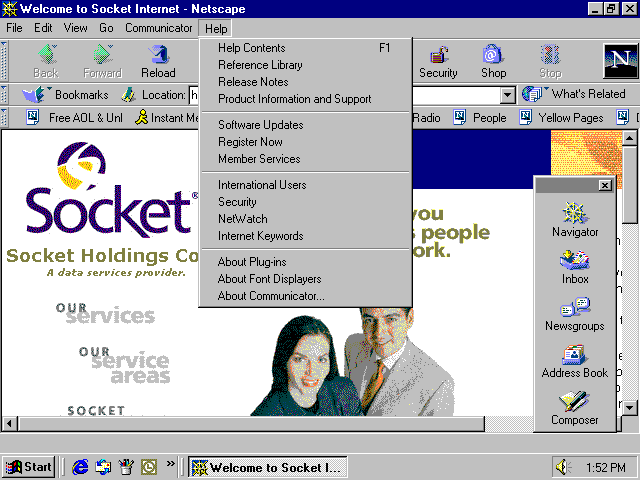Click the volume speaker tray icon
The image size is (640, 480).
coord(564,467)
